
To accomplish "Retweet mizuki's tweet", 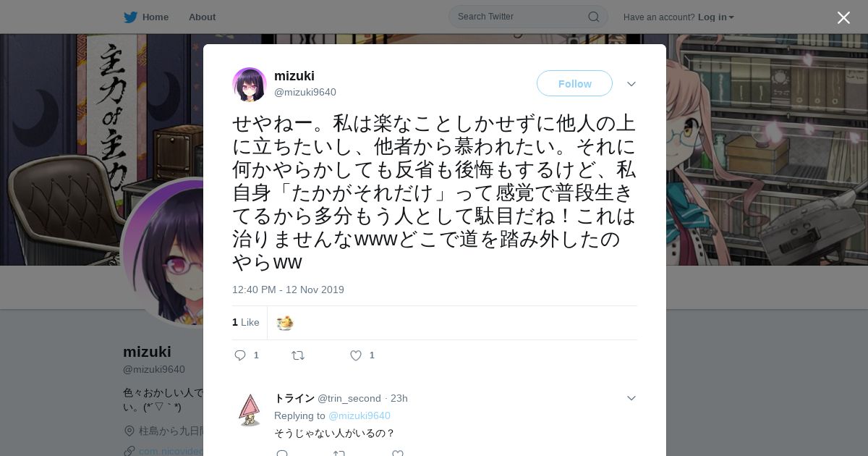I will click(298, 355).
